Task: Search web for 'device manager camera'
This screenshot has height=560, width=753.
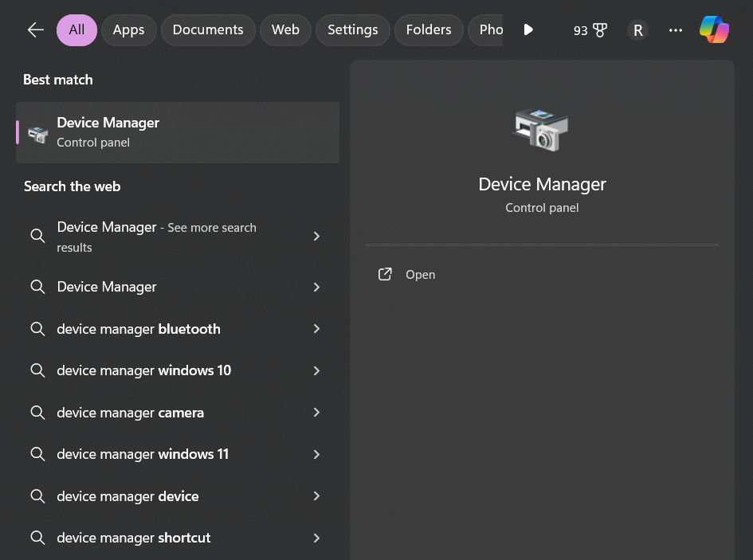Action: point(130,413)
